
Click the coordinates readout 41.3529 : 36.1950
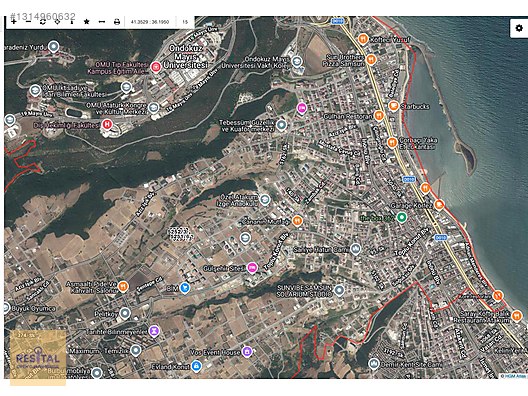pyautogui.click(x=150, y=22)
